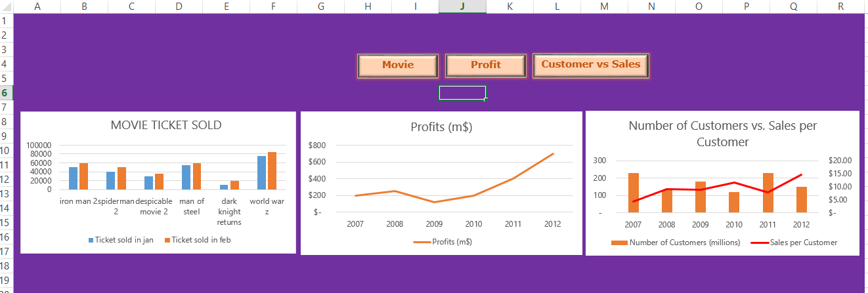Image resolution: width=868 pixels, height=293 pixels.
Task: Select row 8 header
Action: (x=6, y=122)
